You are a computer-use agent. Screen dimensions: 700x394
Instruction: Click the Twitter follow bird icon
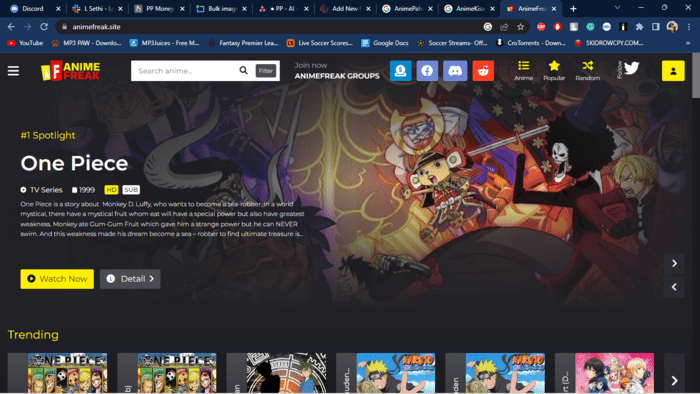coord(631,68)
